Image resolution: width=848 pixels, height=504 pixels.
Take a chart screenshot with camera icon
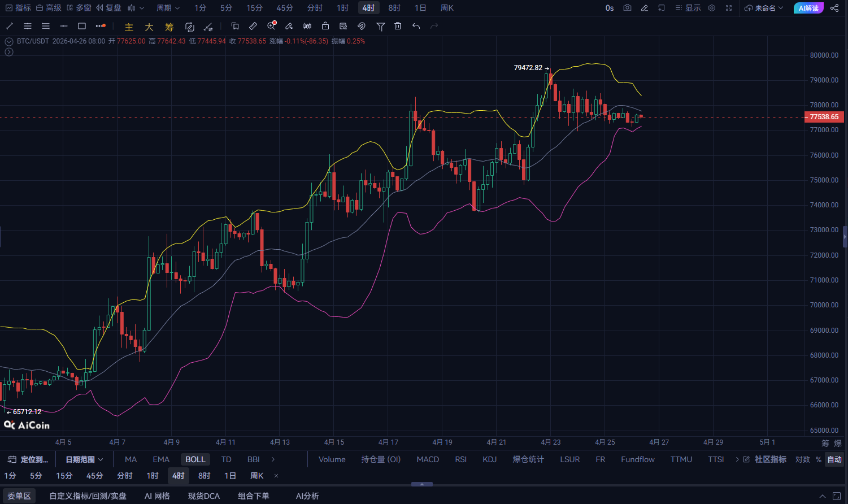(628, 8)
